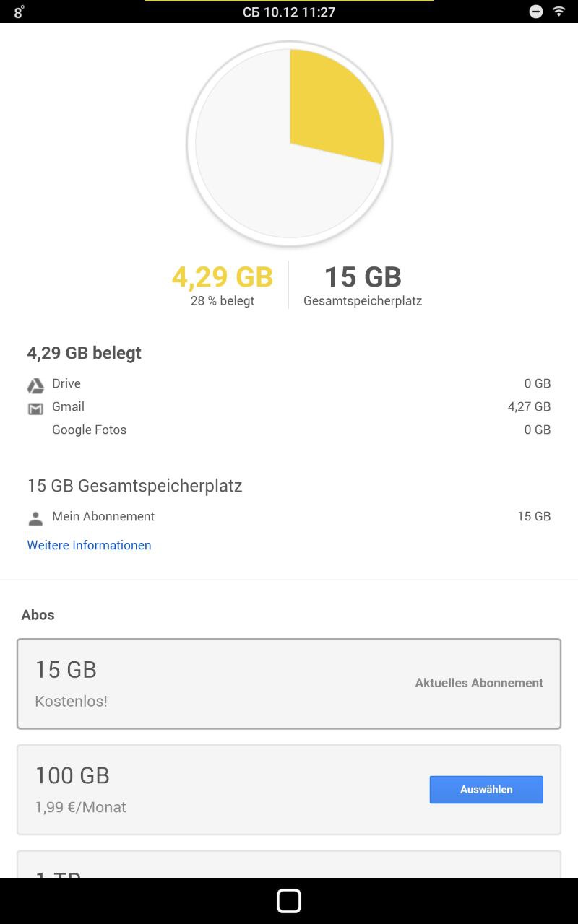Image resolution: width=578 pixels, height=924 pixels.
Task: Open Weitere Informationen link
Action: click(x=89, y=545)
